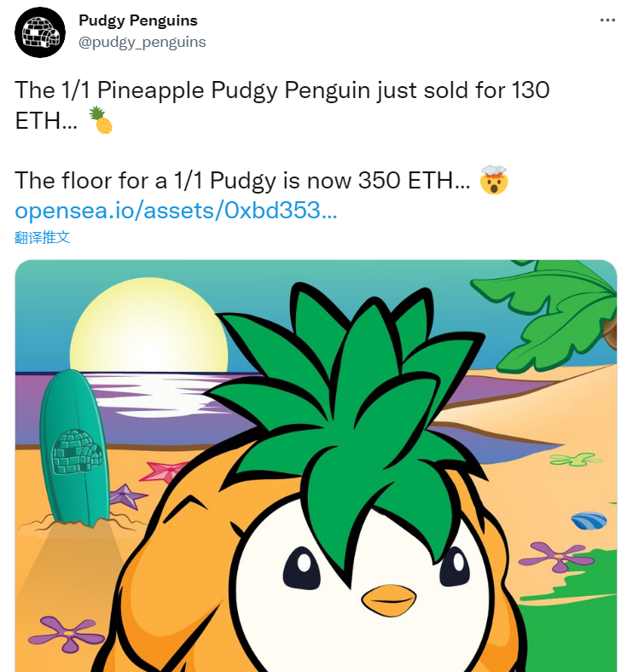This screenshot has height=672, width=627.
Task: Click the igloo logo on the surfboard
Action: pos(77,451)
